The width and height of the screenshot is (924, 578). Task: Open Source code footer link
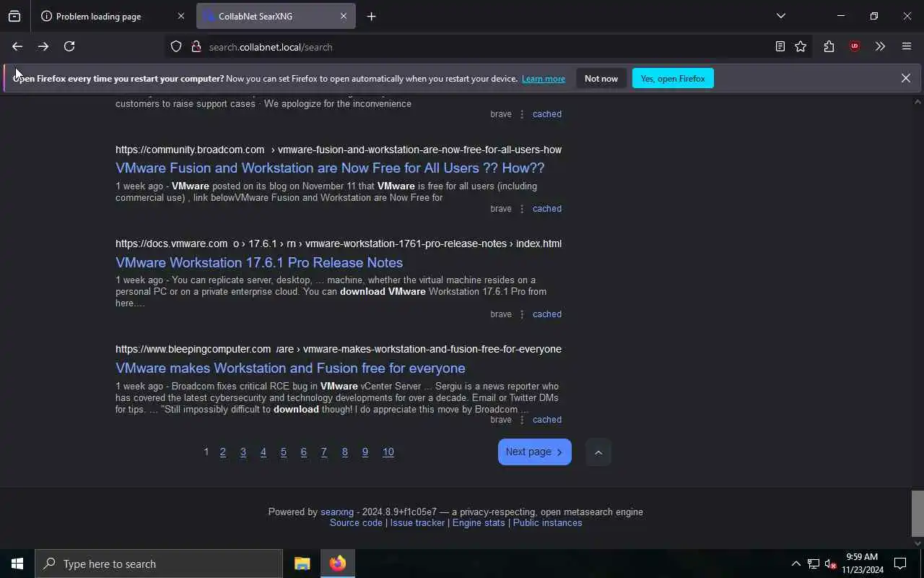tap(356, 523)
